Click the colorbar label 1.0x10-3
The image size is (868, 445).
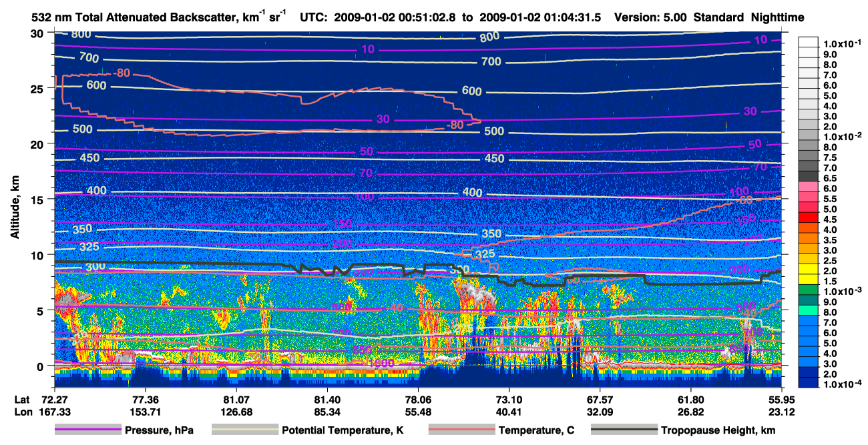pos(843,291)
